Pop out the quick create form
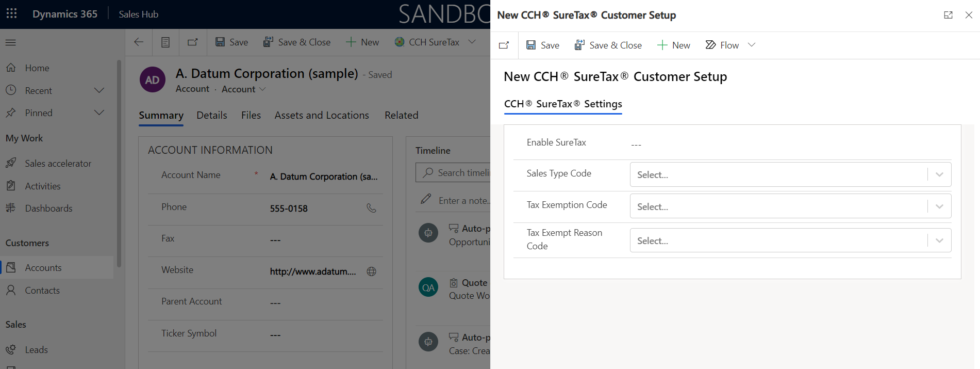 click(948, 15)
